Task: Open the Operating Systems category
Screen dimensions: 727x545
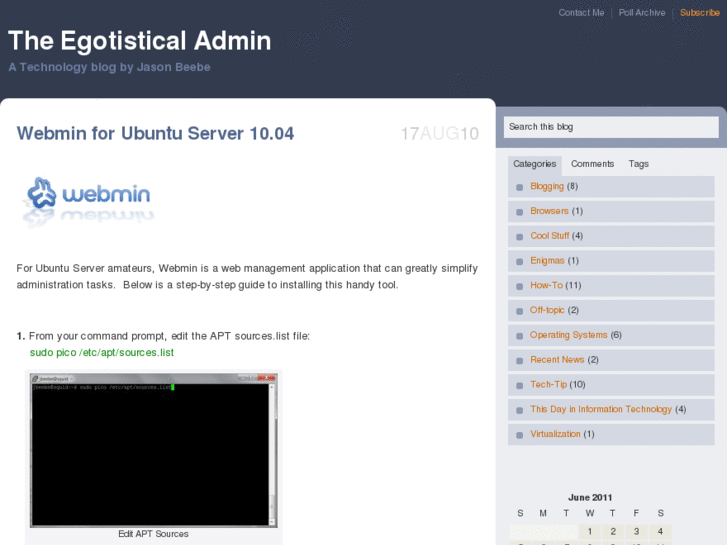Action: (x=568, y=335)
